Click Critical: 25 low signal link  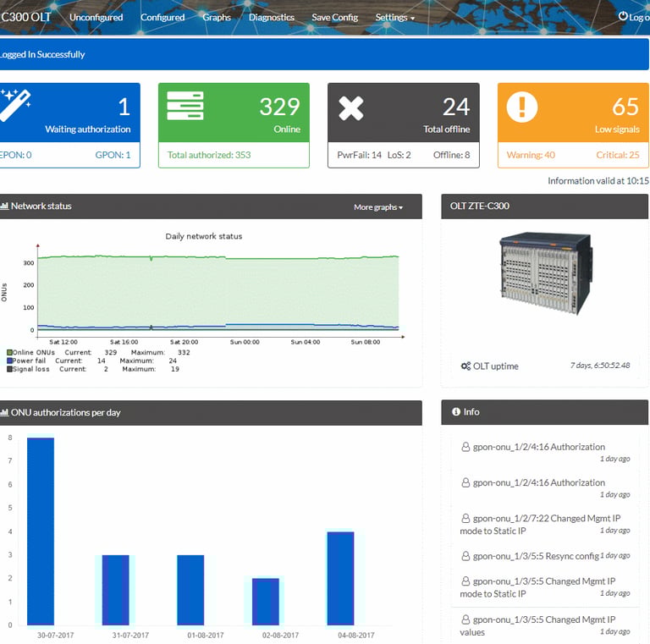point(618,155)
